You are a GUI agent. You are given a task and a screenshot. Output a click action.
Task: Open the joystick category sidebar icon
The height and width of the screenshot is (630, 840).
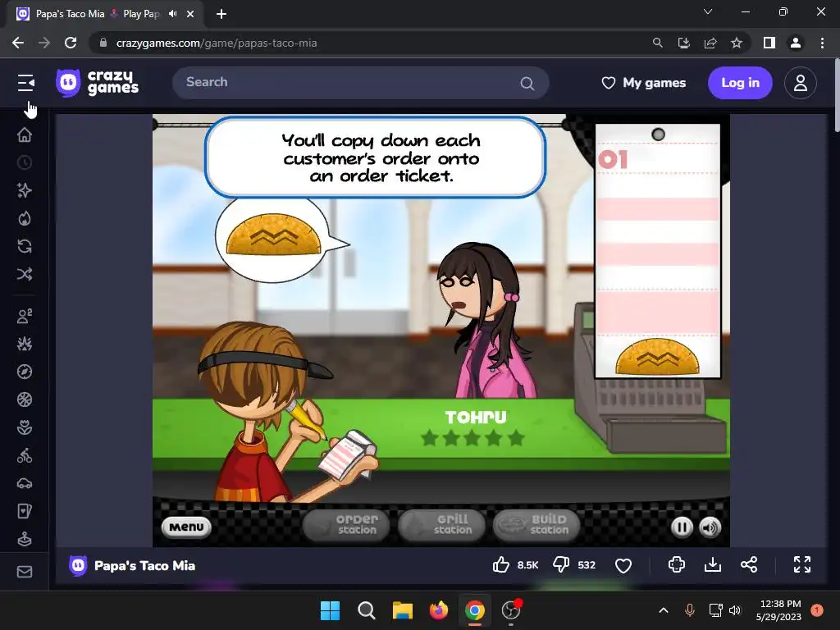click(25, 539)
